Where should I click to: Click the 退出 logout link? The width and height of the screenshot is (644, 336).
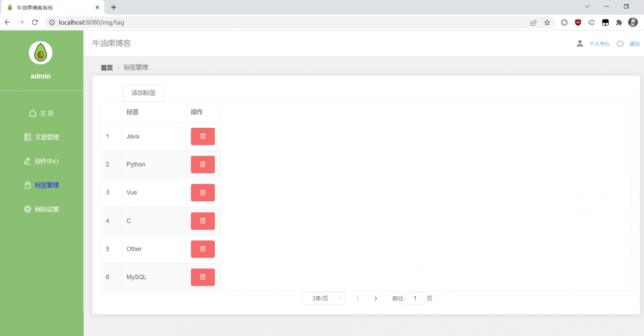634,44
